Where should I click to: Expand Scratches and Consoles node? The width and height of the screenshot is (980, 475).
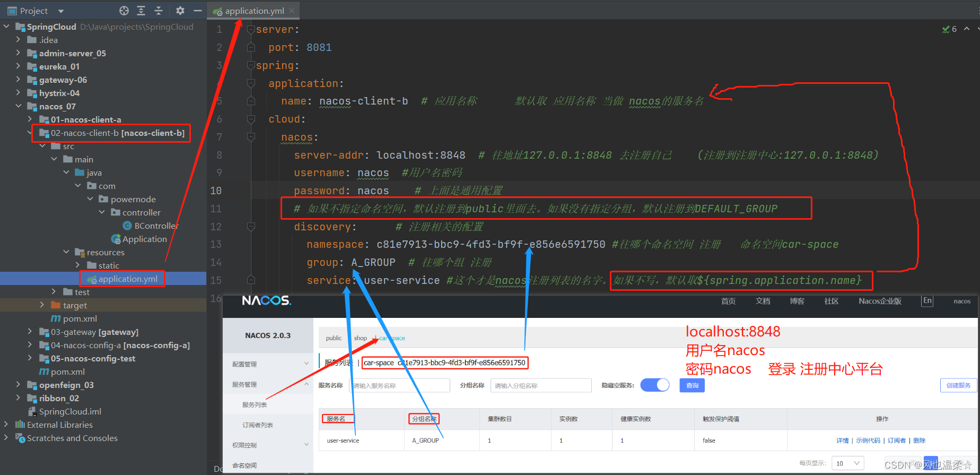coord(6,438)
